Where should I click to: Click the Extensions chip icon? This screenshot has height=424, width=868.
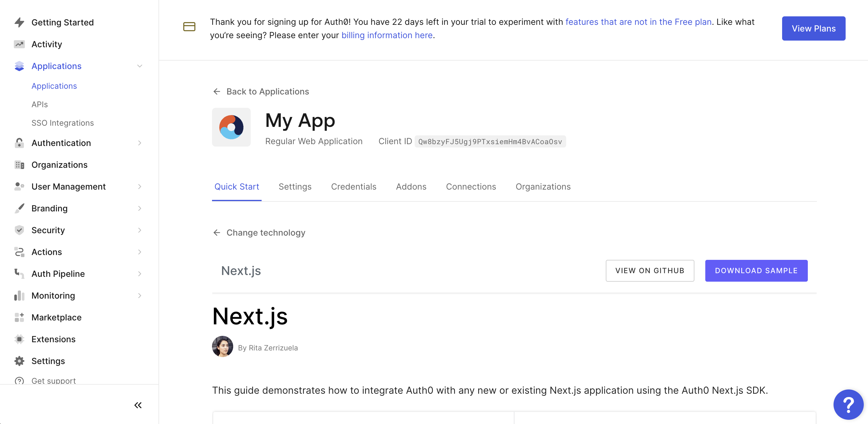19,339
